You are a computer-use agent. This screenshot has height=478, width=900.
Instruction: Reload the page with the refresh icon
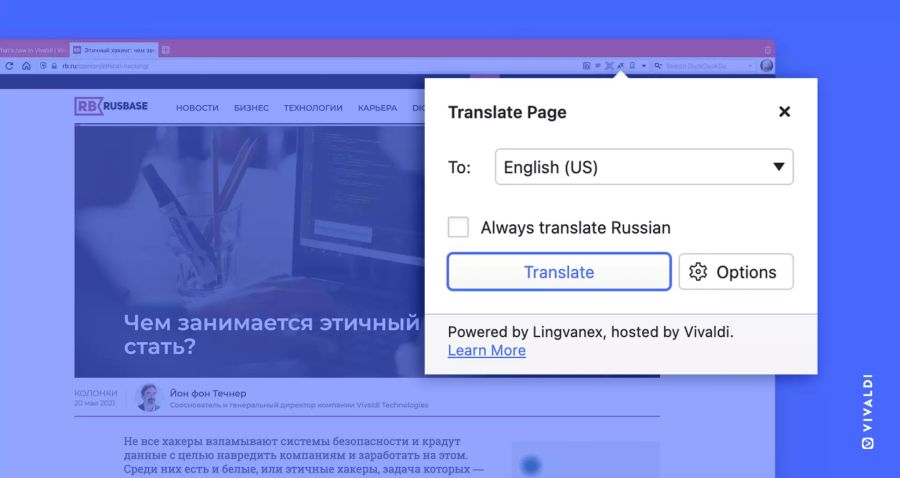[x=9, y=66]
